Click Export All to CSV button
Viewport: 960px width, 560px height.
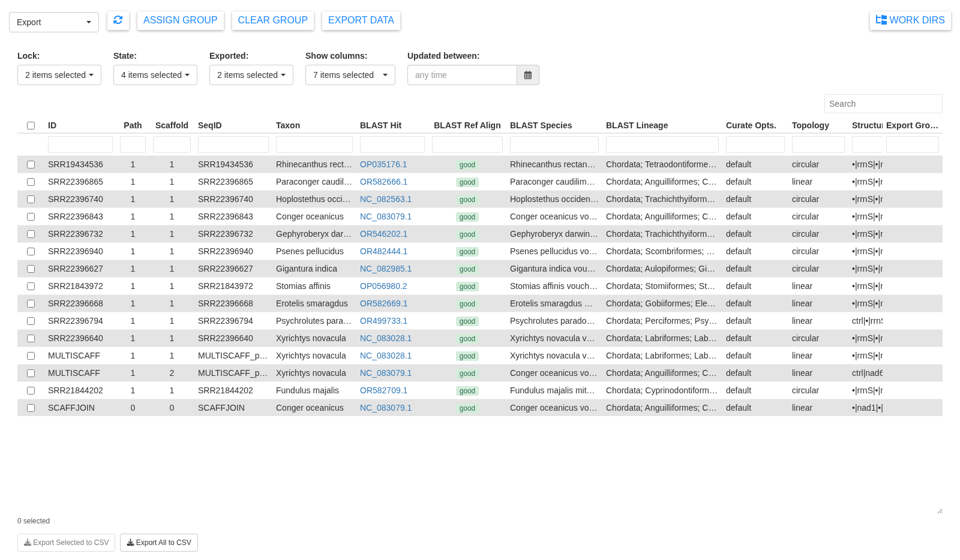(x=159, y=543)
